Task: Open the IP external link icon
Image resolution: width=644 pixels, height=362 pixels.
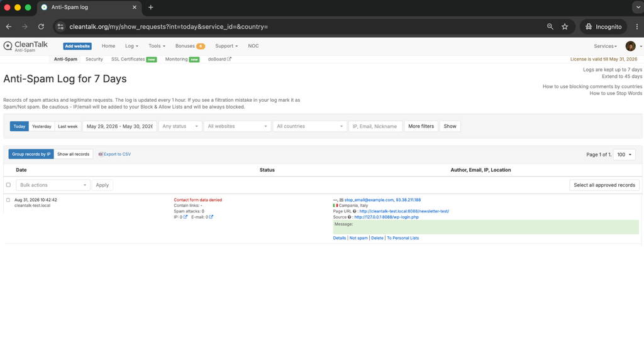Action: coord(186,217)
